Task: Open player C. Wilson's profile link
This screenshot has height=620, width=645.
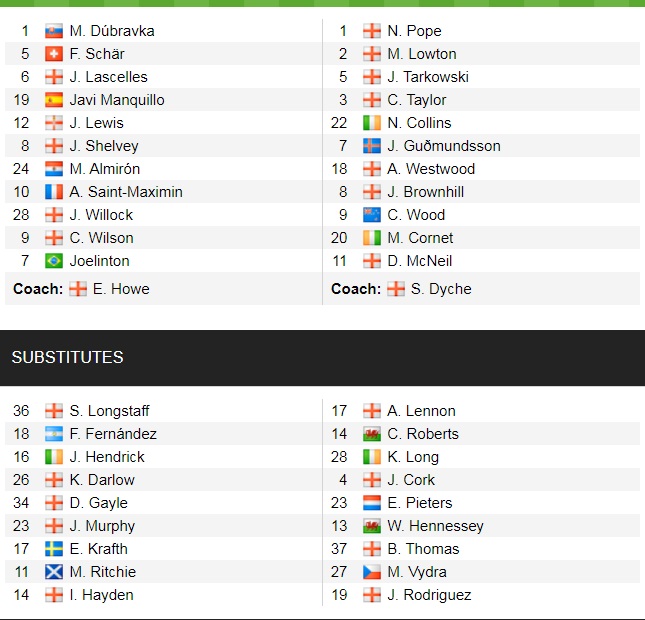Action: (101, 238)
